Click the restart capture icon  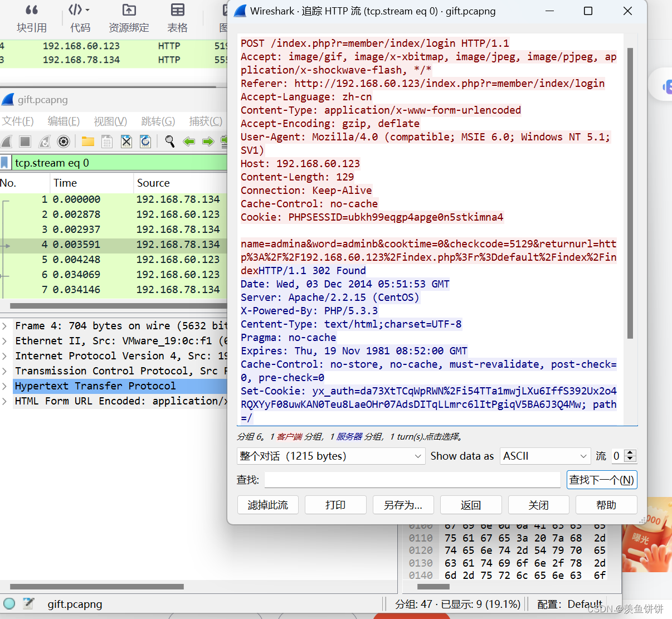coord(45,142)
